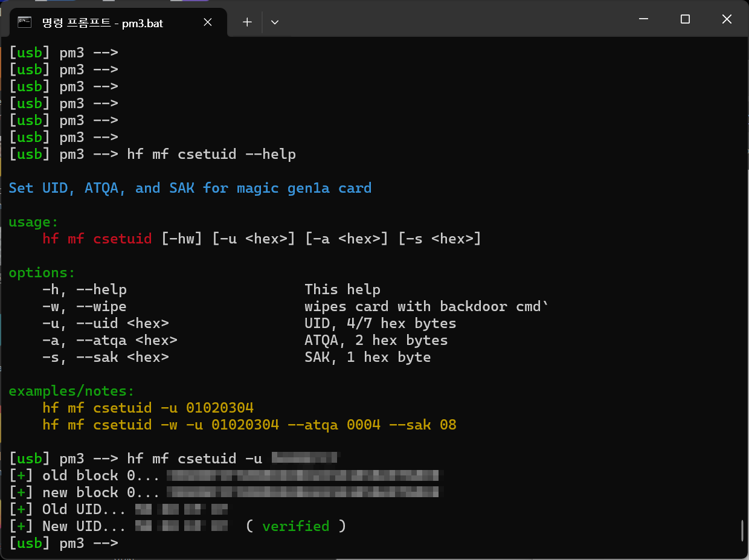Click the green 'verified' status text

coord(296,526)
